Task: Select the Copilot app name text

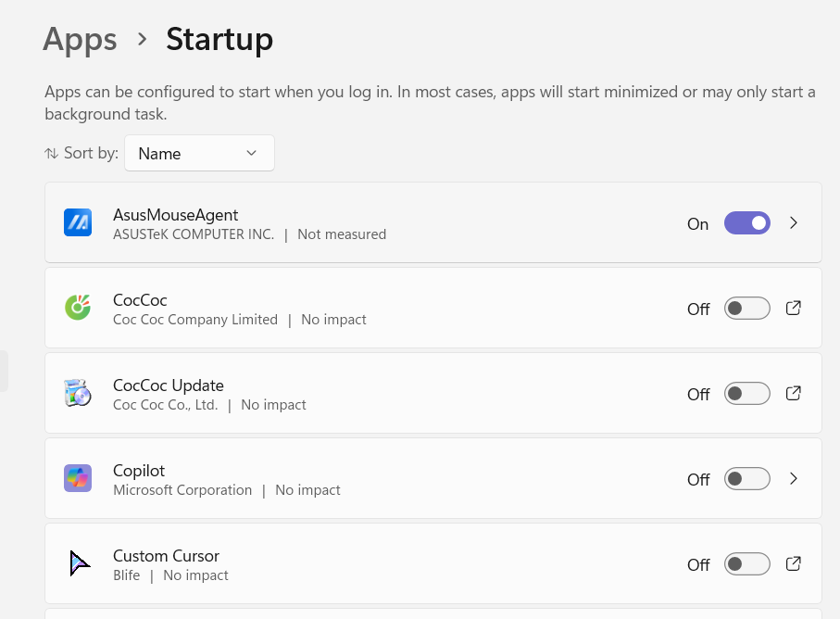Action: click(x=139, y=471)
